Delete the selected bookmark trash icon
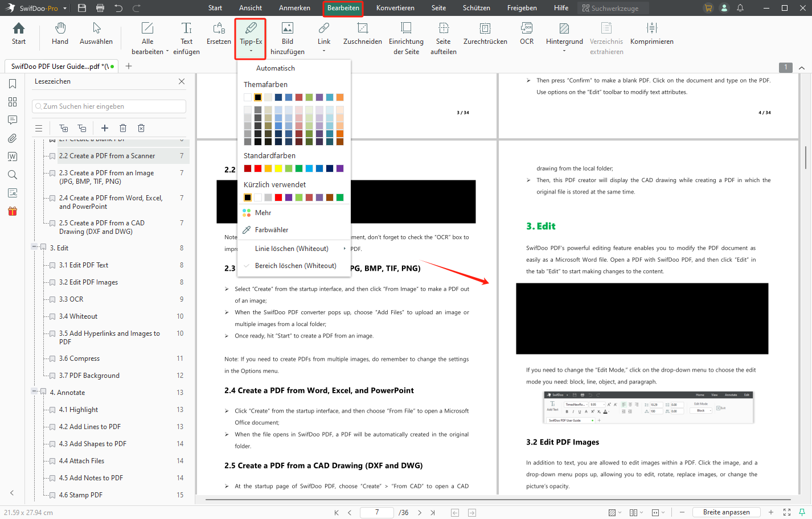This screenshot has width=812, height=519. (x=123, y=128)
